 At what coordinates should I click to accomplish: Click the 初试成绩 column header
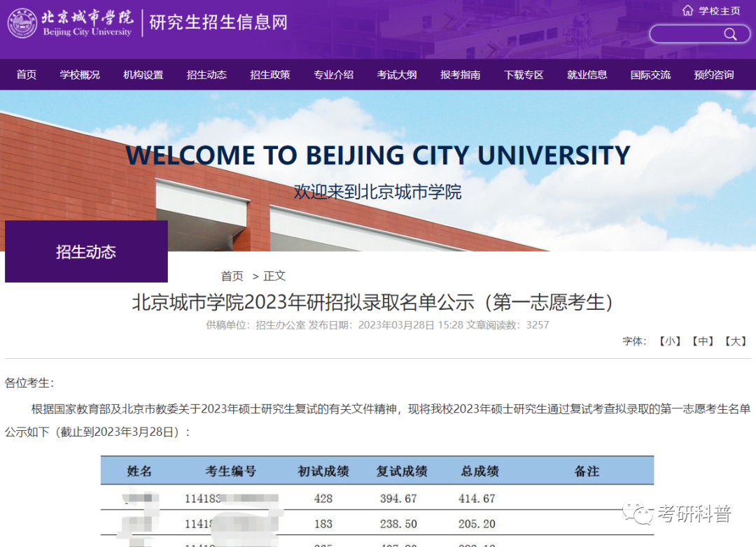tap(323, 471)
